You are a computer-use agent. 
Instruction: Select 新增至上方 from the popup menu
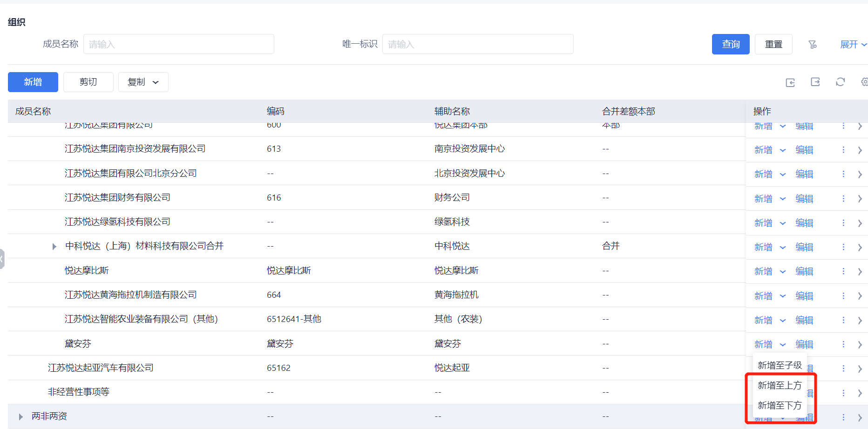click(x=779, y=385)
